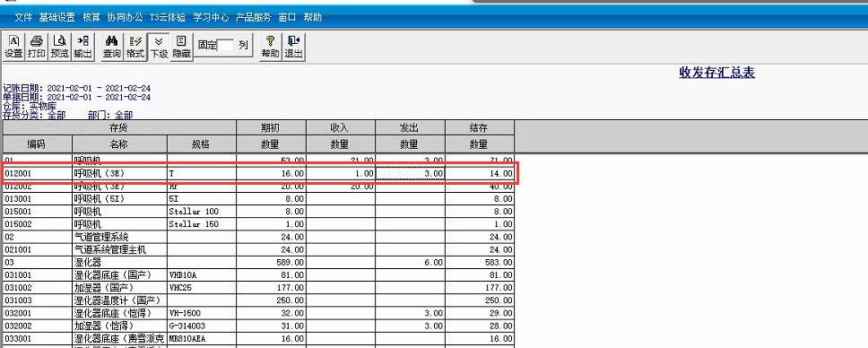868x348 pixels.
Task: Open the 帮助 help toolbar icon
Action: tap(271, 47)
